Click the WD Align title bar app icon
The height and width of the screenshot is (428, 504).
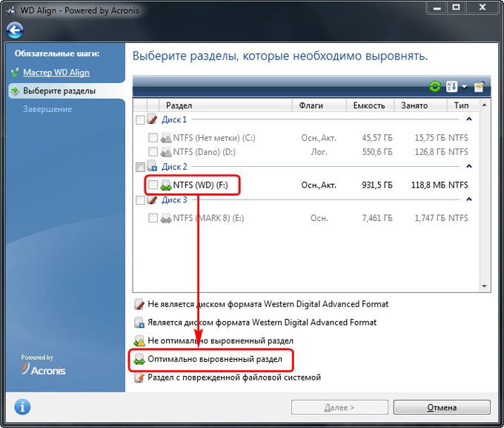pyautogui.click(x=11, y=10)
